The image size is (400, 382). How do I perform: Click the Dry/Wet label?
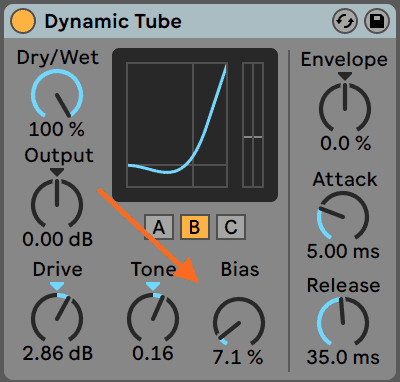58,57
